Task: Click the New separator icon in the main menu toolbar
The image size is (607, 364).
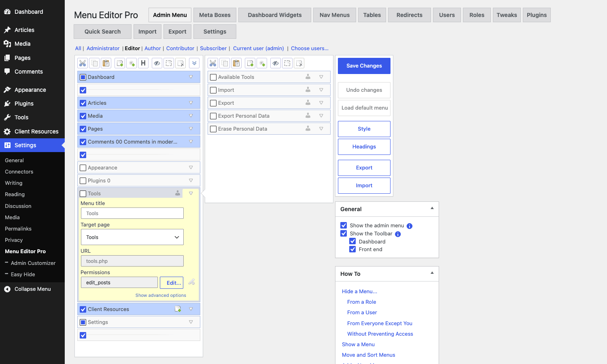Action: [132, 63]
